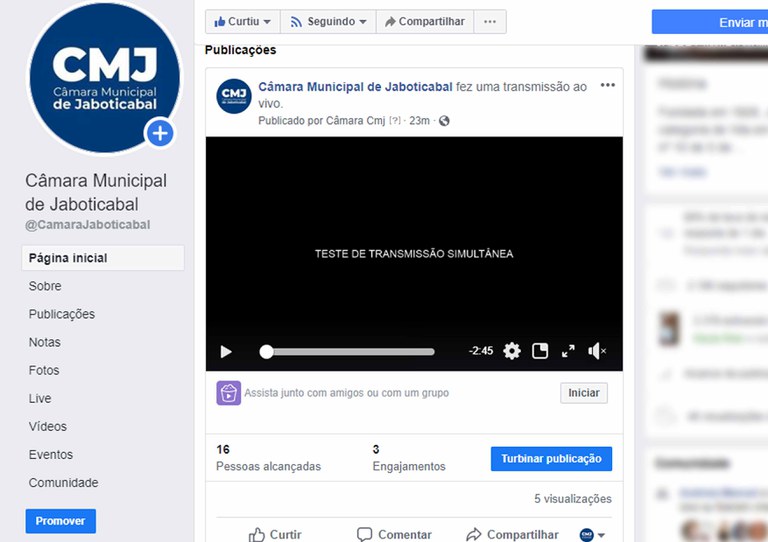Click the Compartilhar button at page top
This screenshot has width=768, height=542.
tap(425, 22)
